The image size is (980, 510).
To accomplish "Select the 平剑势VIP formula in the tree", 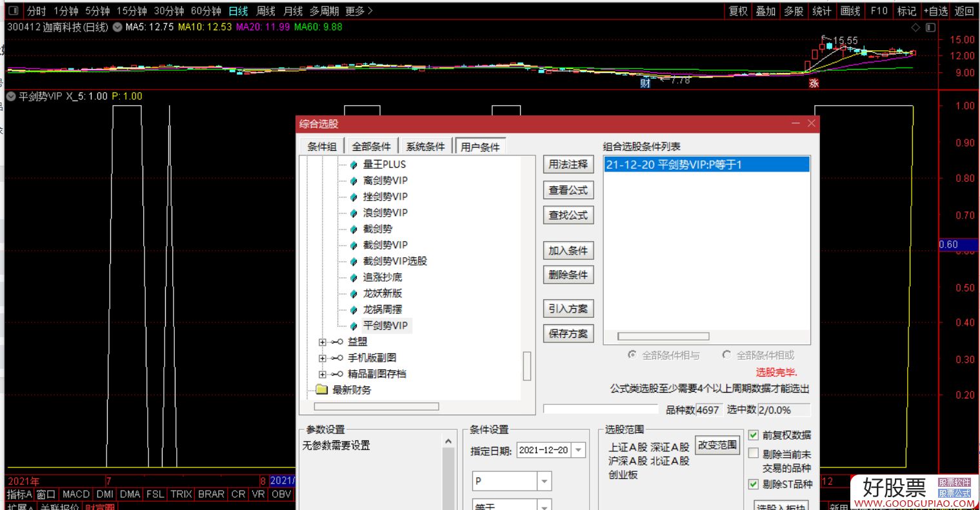I will coord(385,326).
